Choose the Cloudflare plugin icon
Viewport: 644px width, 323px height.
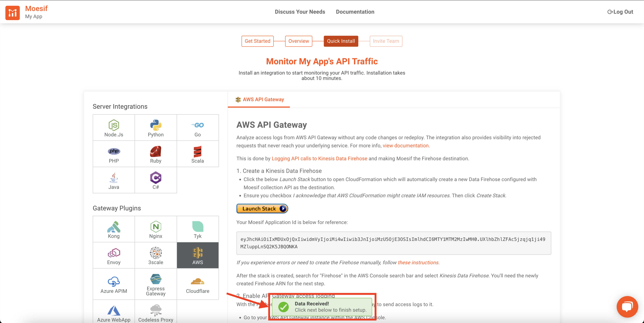197,285
